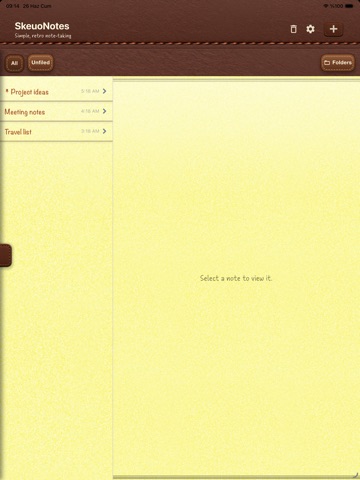The width and height of the screenshot is (360, 480).
Task: Tap the SkeuoNotes app title
Action: pyautogui.click(x=42, y=26)
